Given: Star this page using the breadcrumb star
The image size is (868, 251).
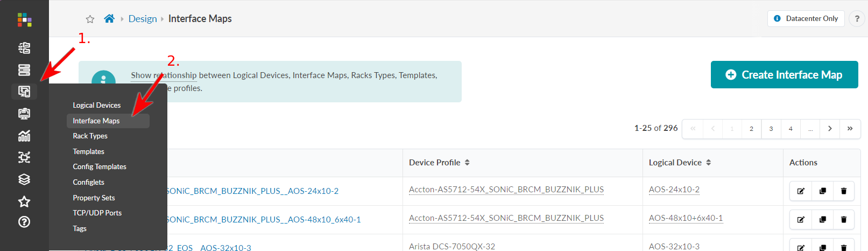Looking at the screenshot, I should pos(90,19).
